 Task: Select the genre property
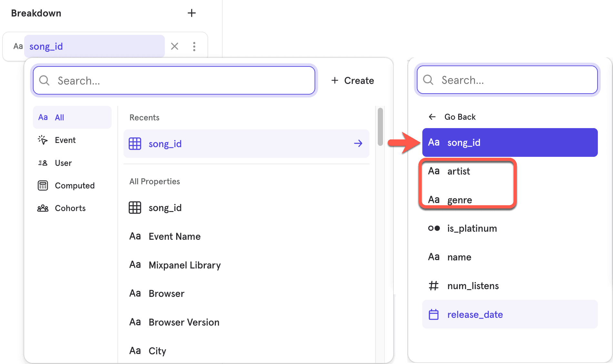pos(459,200)
